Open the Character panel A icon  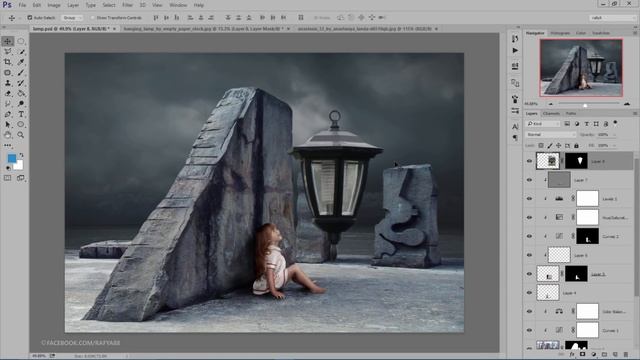point(515,127)
